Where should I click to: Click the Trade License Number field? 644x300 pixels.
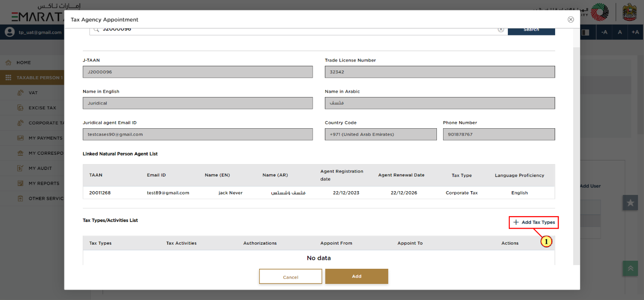[x=440, y=72]
